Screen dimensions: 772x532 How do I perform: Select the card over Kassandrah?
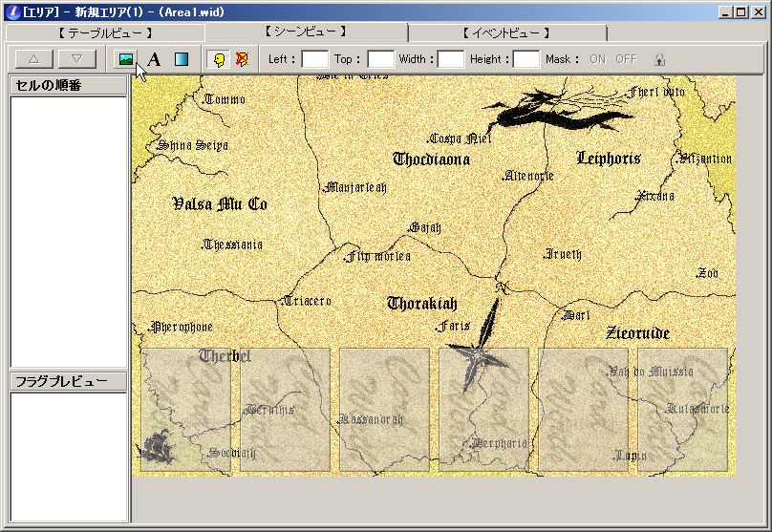(384, 410)
